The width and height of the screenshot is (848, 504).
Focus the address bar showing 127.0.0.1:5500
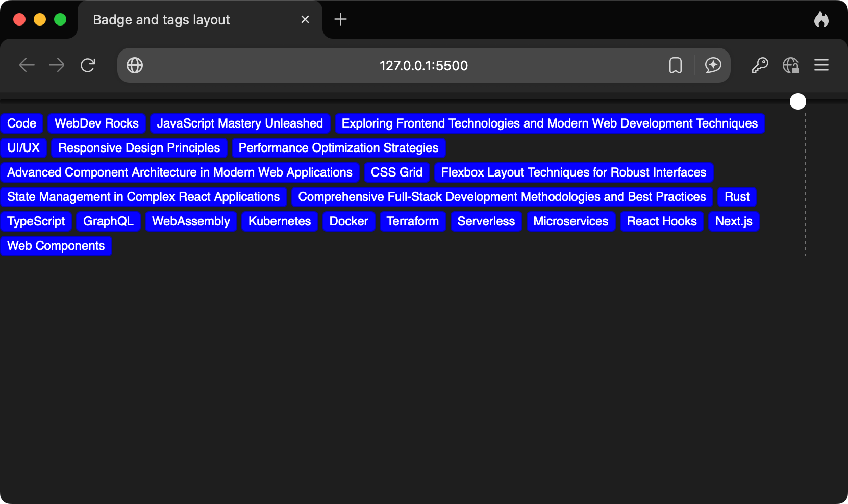click(423, 65)
